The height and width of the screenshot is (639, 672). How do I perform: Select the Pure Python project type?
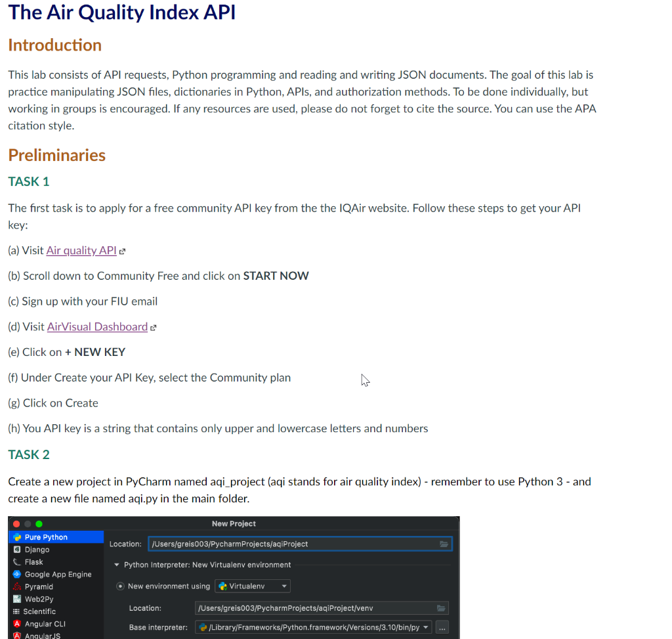pyautogui.click(x=49, y=537)
